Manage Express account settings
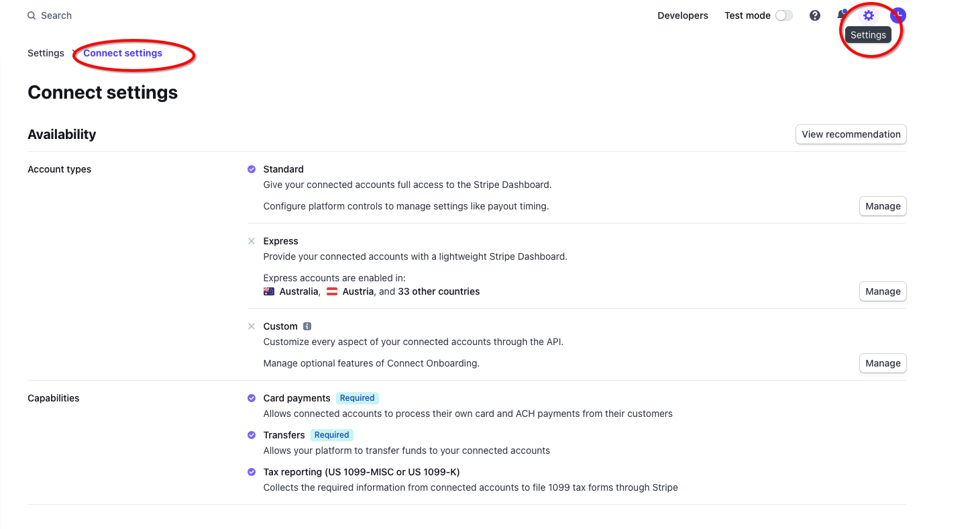The width and height of the screenshot is (980, 529). pos(882,291)
